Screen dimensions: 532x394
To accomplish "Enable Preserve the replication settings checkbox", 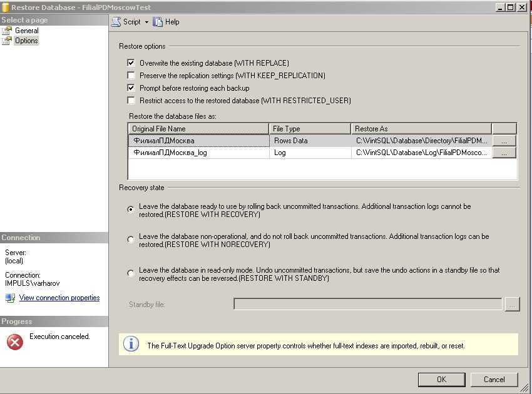I will pyautogui.click(x=131, y=76).
